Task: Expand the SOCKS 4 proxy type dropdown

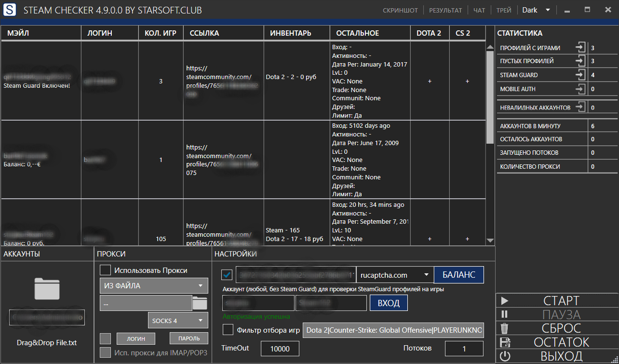Action: [177, 321]
